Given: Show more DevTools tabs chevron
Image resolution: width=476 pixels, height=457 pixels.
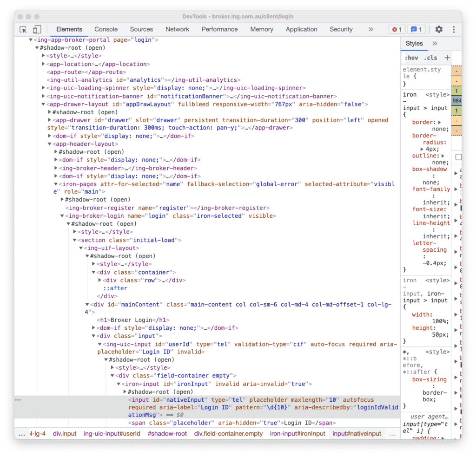Looking at the screenshot, I should [370, 29].
